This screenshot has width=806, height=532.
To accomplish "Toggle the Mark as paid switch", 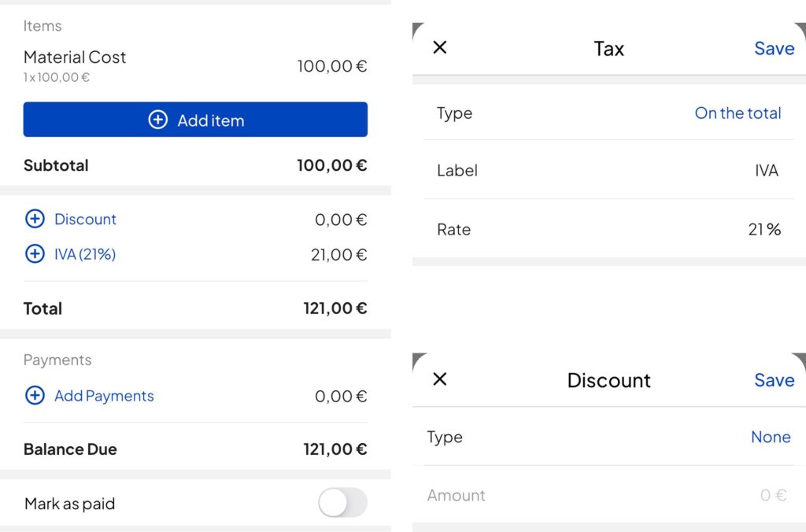I will [x=342, y=503].
